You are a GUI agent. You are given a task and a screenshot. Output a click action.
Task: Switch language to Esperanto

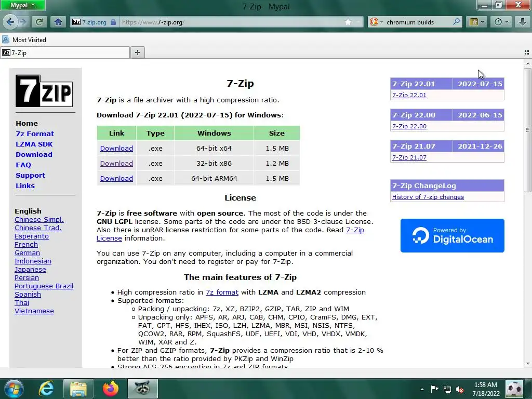pyautogui.click(x=32, y=236)
